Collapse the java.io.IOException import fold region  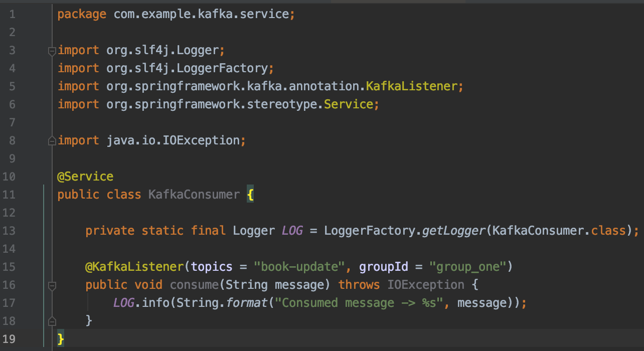click(52, 140)
